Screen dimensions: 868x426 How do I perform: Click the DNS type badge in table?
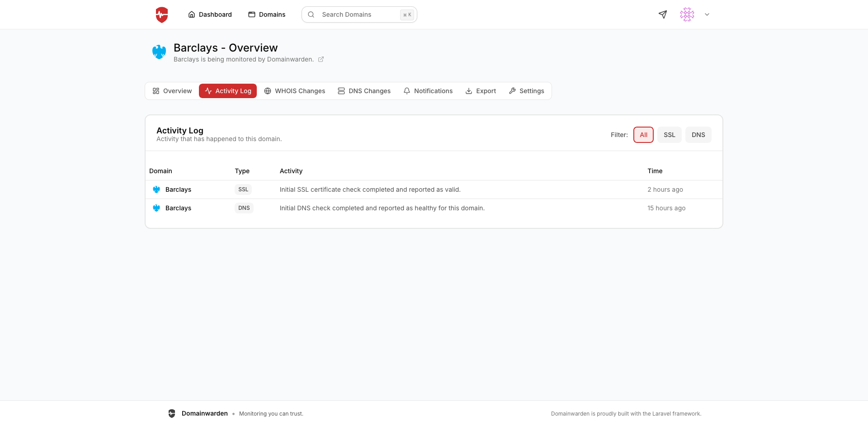244,208
